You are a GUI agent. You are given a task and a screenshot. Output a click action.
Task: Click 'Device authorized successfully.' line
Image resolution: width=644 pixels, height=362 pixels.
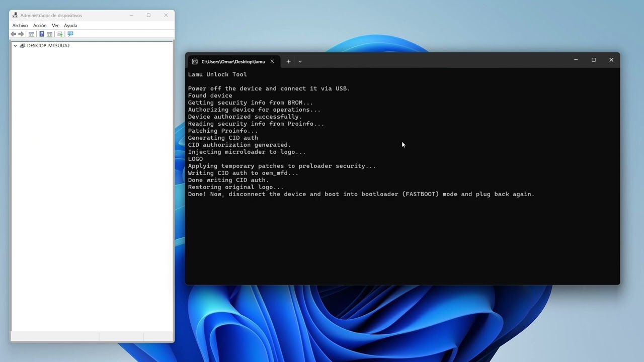(x=245, y=117)
